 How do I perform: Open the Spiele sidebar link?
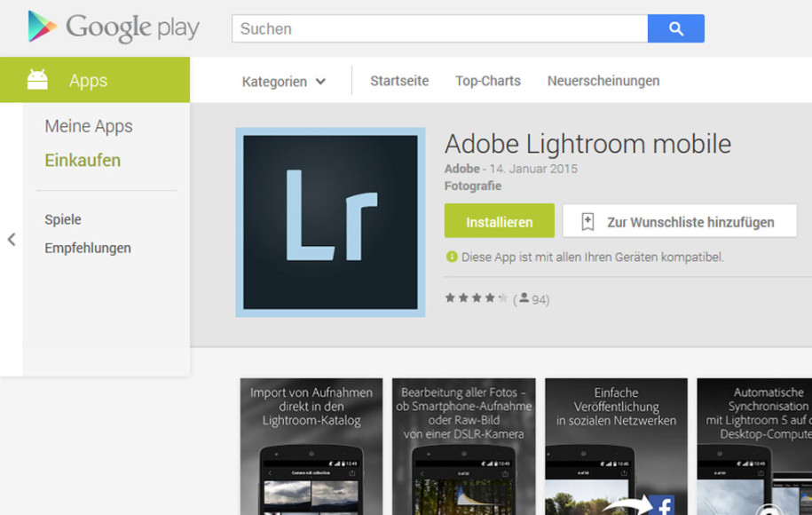63,219
